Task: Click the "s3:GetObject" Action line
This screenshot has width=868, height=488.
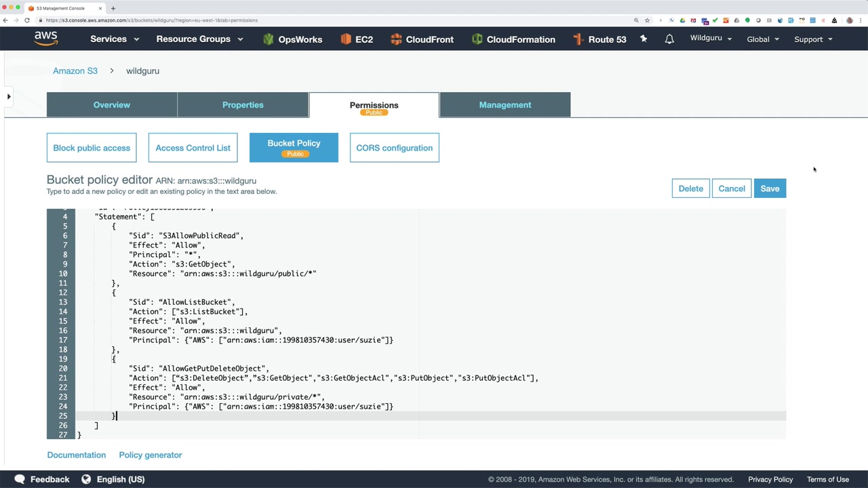Action: (182, 264)
